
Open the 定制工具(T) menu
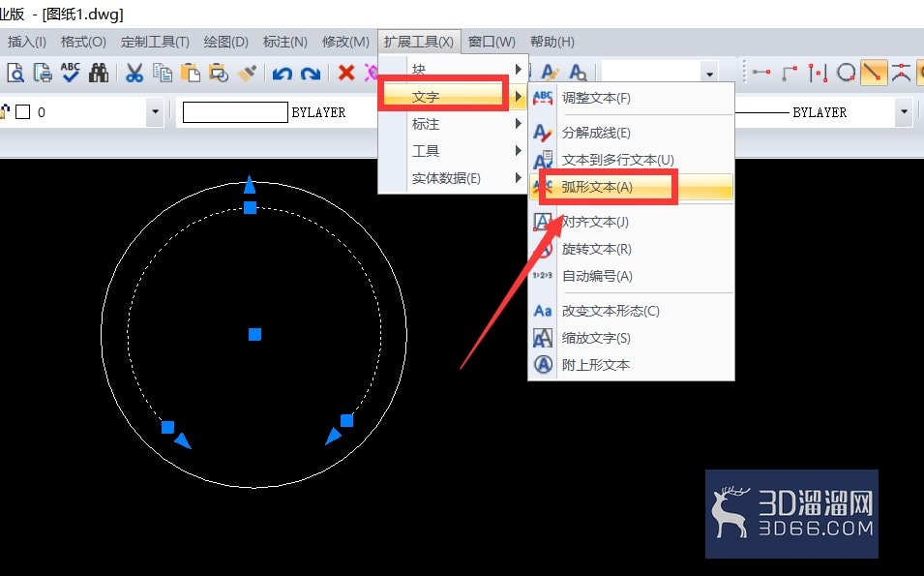pyautogui.click(x=155, y=42)
